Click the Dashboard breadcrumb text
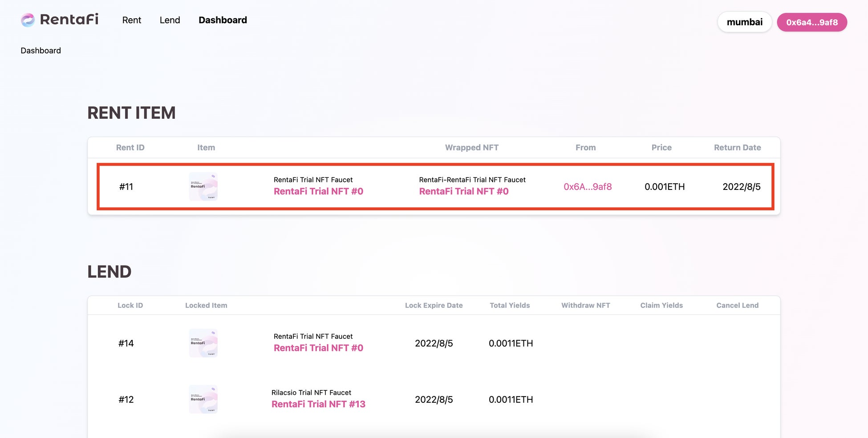The width and height of the screenshot is (868, 438). coord(41,51)
